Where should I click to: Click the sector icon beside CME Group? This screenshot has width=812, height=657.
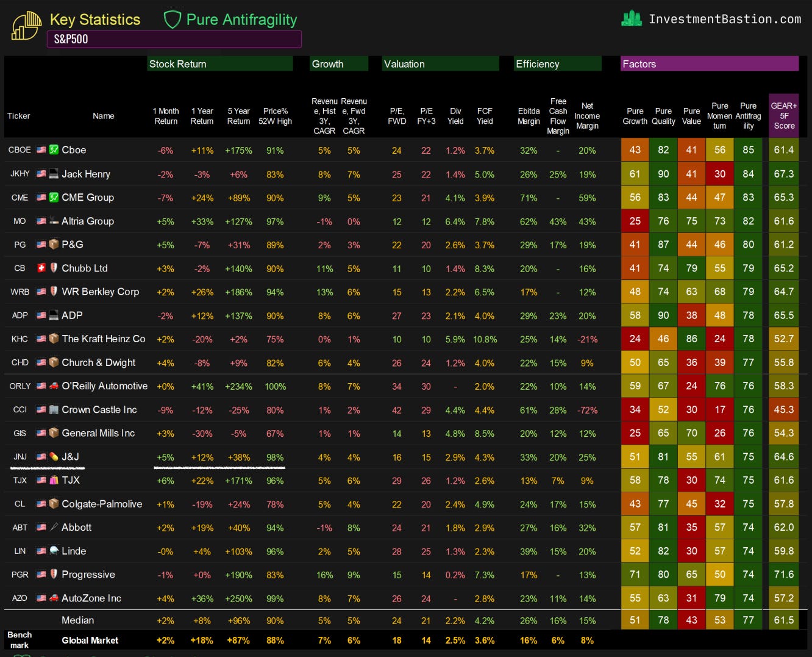point(54,198)
